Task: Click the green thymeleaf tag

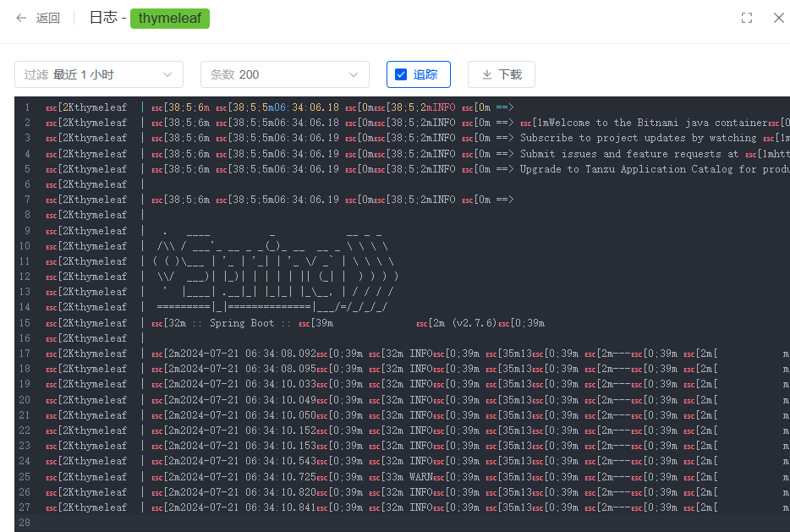Action: [170, 18]
